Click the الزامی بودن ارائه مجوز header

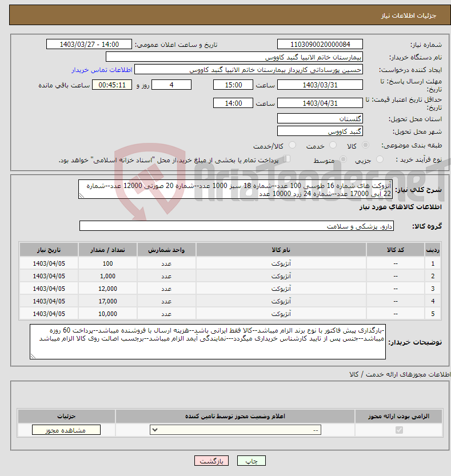tap(399, 416)
